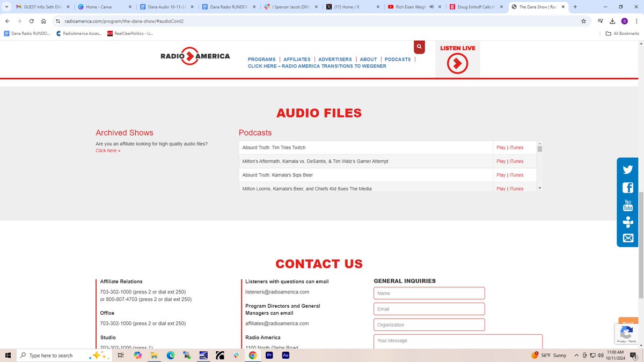Open the Dana Radio RUNDO... bookmark
This screenshot has width=644, height=362.
coord(27,33)
